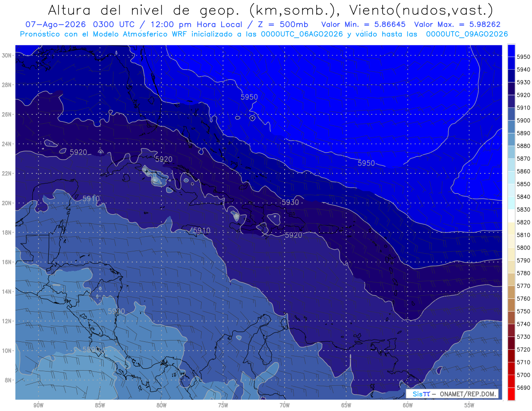Click the initialization time '0000UTC_06AGO2026'
The width and height of the screenshot is (532, 411).
[301, 34]
